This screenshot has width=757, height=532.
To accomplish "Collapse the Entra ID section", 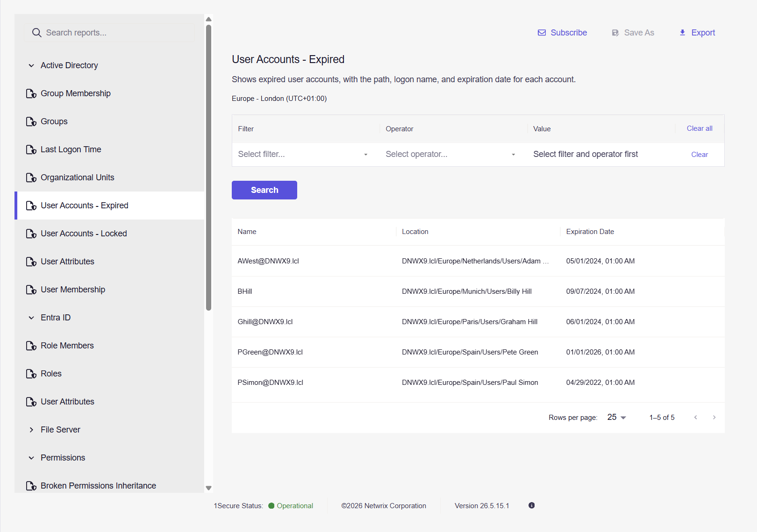I will (x=31, y=318).
